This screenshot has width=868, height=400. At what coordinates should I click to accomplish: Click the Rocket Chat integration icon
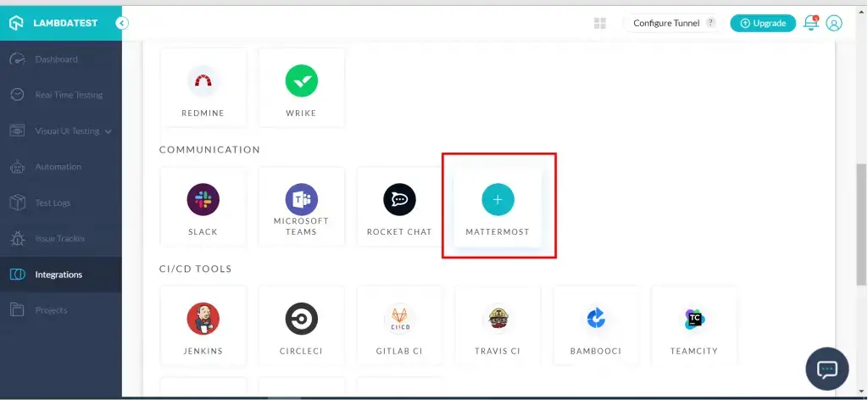[399, 200]
